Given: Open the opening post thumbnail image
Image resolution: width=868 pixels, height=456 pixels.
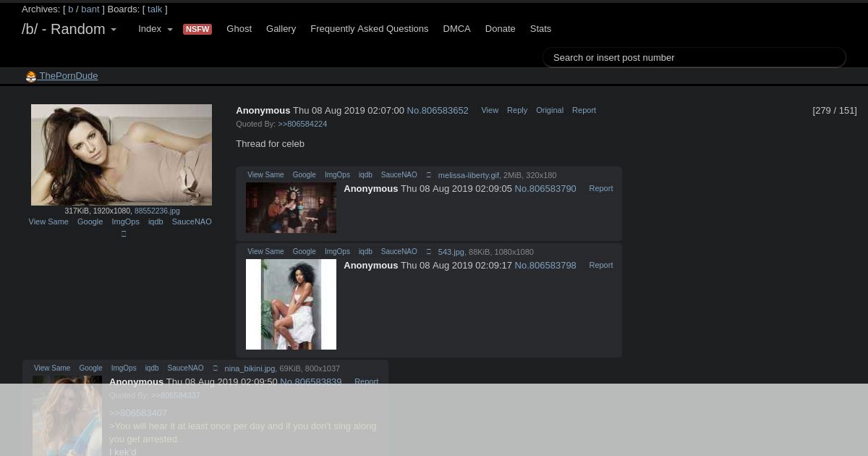Looking at the screenshot, I should [122, 155].
